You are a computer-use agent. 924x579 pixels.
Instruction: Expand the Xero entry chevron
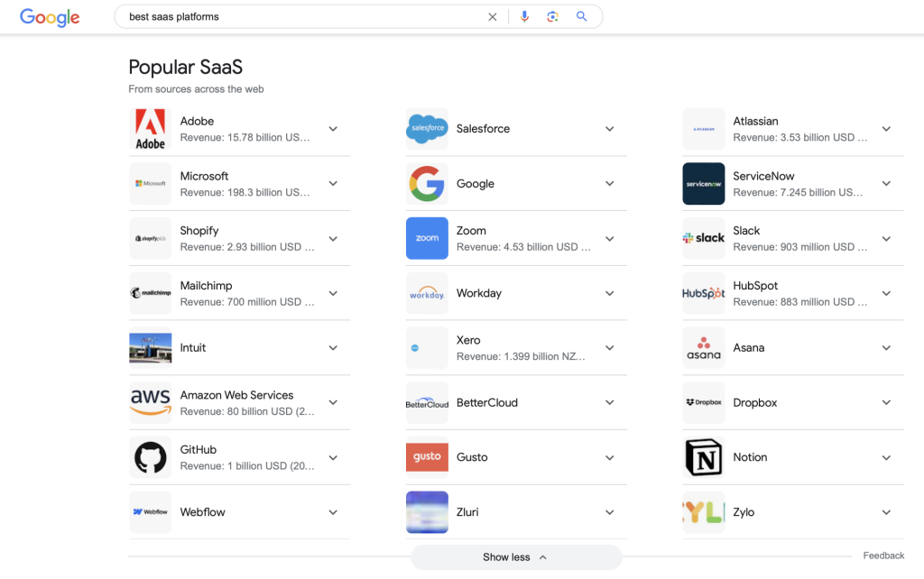point(610,348)
